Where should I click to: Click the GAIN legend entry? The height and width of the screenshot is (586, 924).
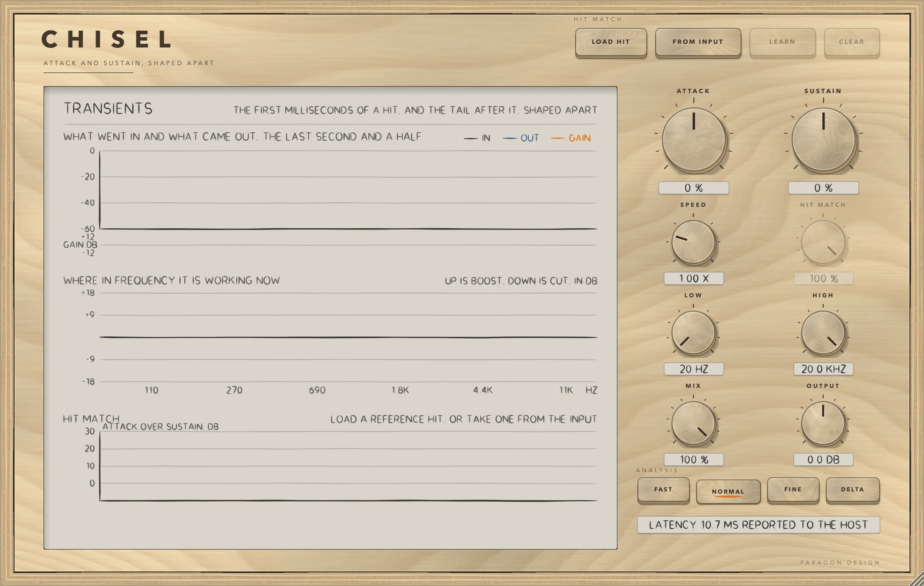571,138
